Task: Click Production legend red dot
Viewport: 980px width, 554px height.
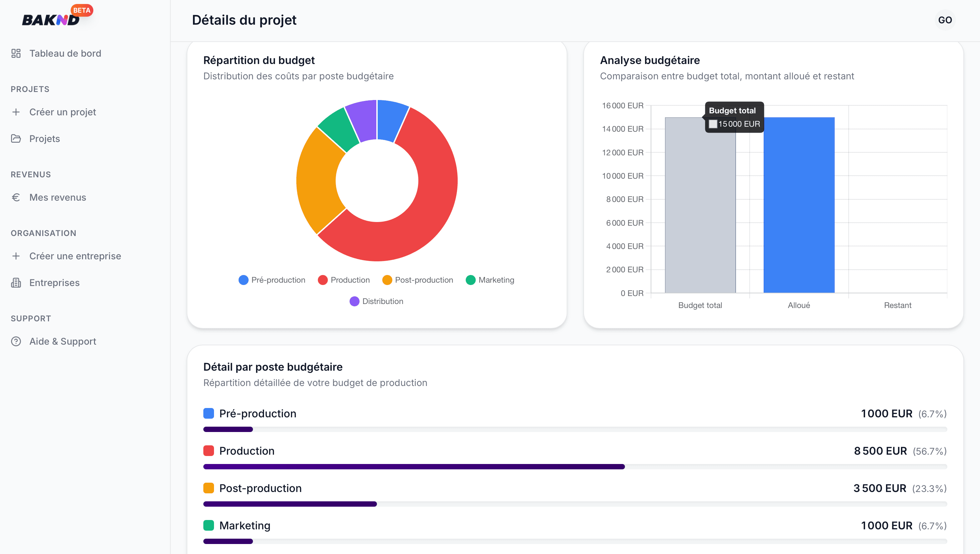Action: [x=323, y=280]
